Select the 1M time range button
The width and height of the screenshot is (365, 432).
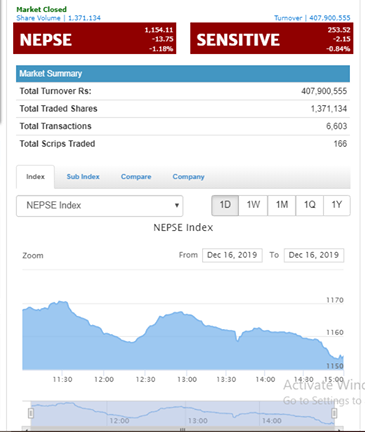tap(282, 205)
